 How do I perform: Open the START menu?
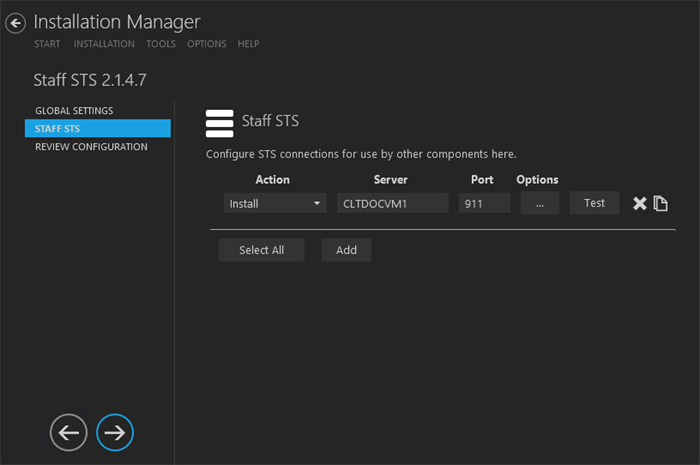(x=47, y=44)
